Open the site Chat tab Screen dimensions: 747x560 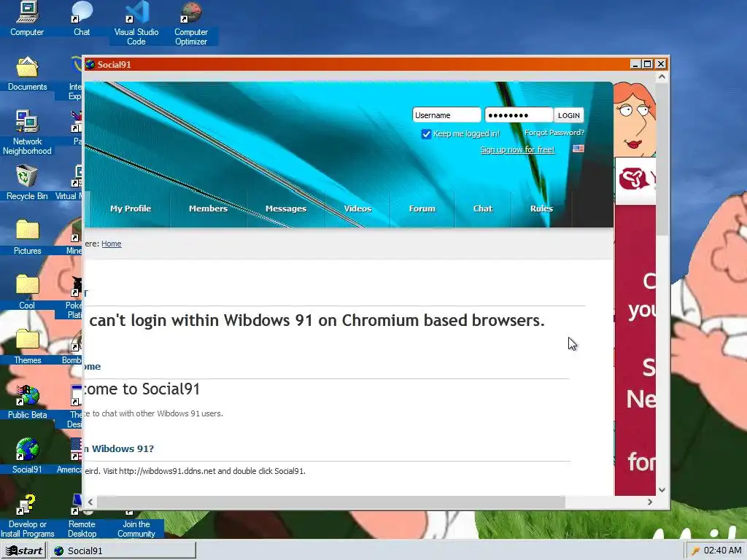click(x=483, y=209)
